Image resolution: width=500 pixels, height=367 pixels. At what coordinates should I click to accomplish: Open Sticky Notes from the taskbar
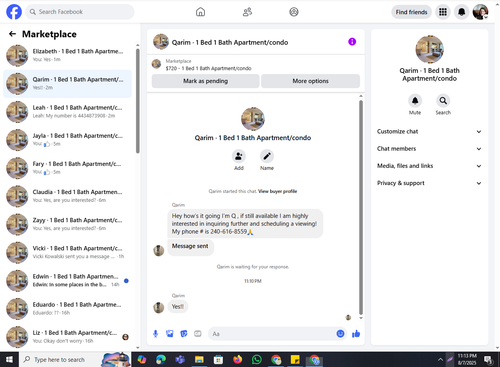coord(295,359)
